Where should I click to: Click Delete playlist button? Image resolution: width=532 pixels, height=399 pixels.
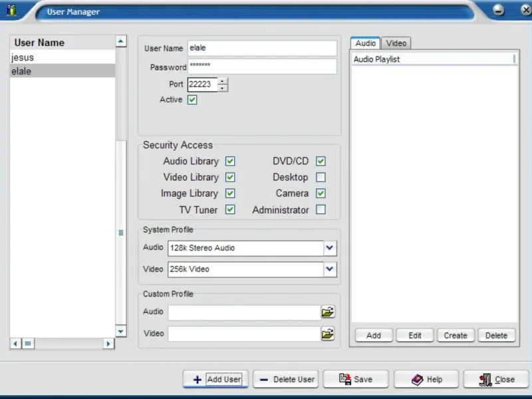click(x=496, y=336)
